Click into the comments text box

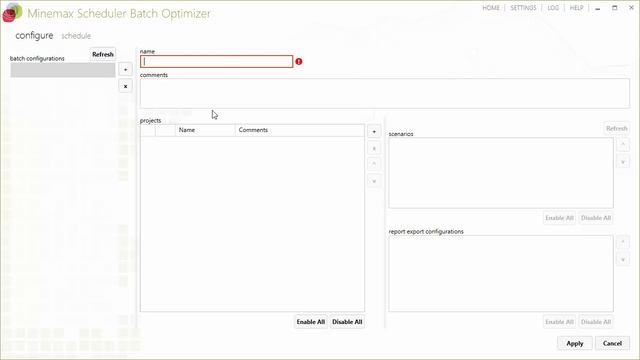click(384, 93)
